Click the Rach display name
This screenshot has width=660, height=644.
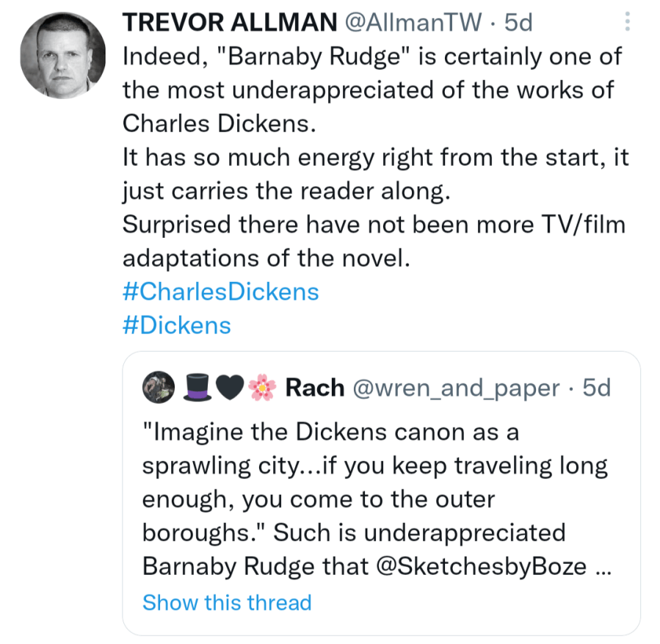[314, 387]
